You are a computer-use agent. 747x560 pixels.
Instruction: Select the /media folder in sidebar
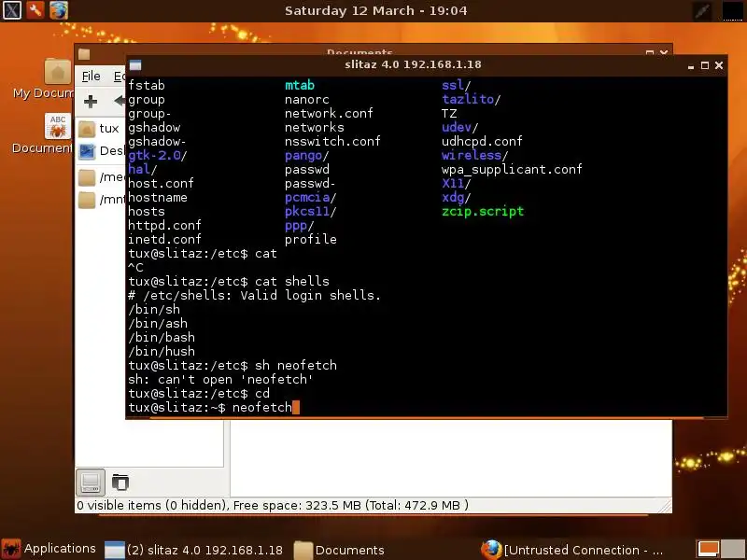tap(101, 177)
